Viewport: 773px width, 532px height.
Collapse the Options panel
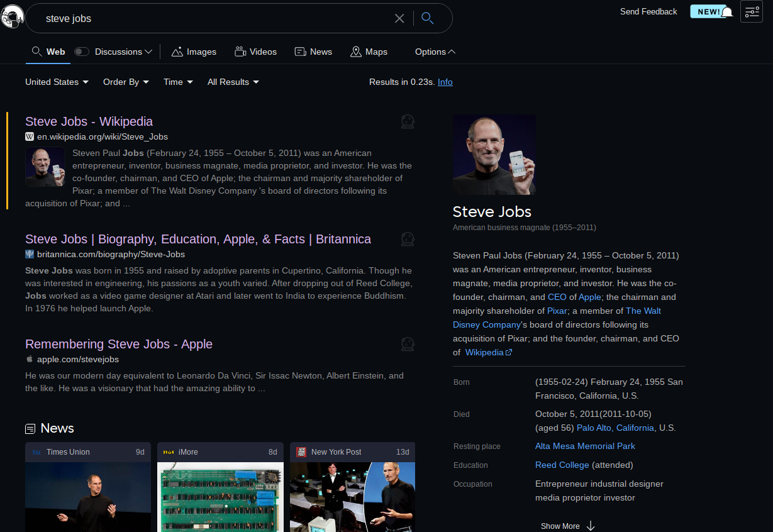(x=435, y=52)
